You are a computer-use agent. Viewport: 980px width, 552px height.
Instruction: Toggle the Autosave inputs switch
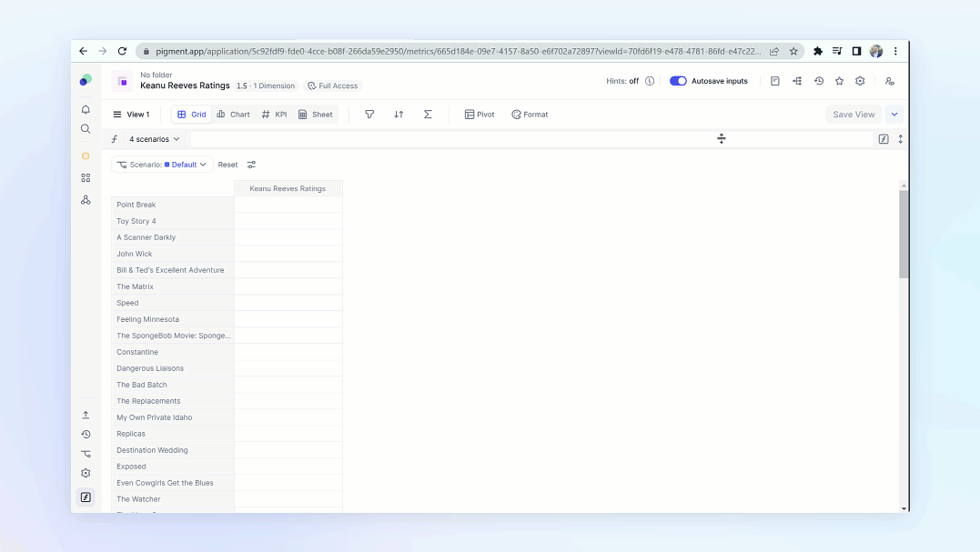(x=678, y=81)
